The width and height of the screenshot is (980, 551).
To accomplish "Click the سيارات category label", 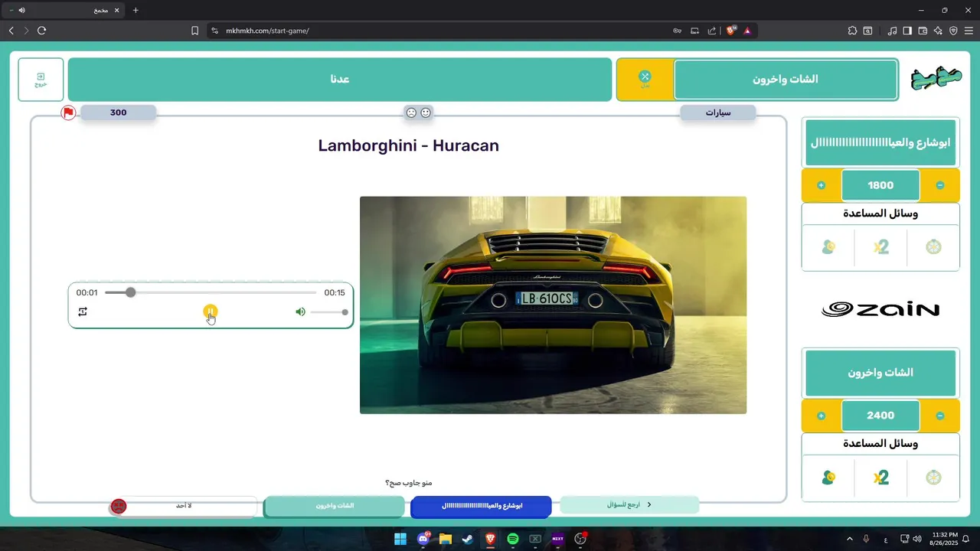I will point(718,112).
